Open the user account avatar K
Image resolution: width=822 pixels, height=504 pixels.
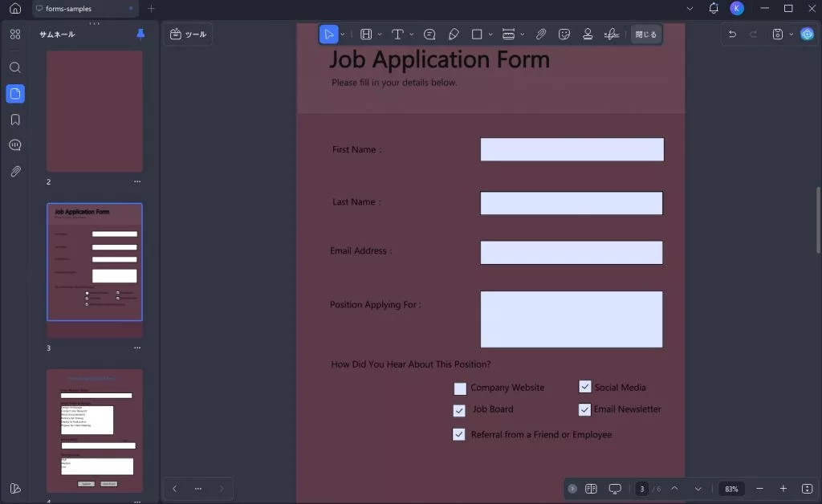tap(737, 8)
